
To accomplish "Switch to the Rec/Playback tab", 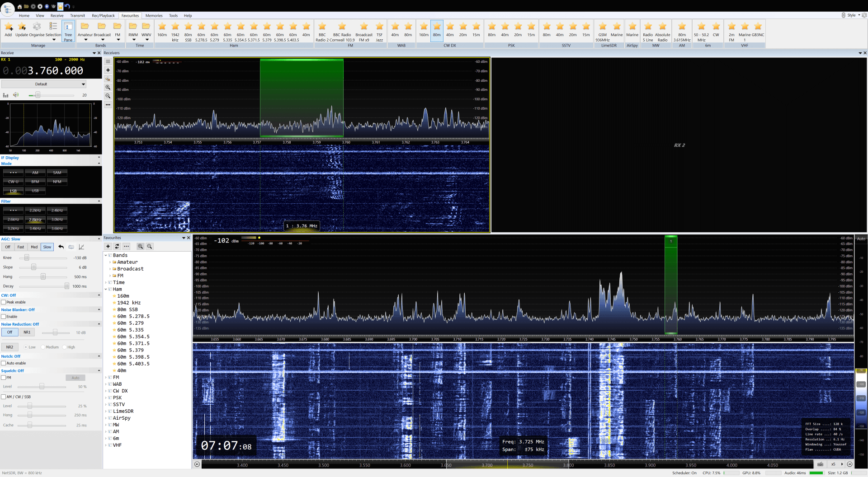I will (103, 15).
